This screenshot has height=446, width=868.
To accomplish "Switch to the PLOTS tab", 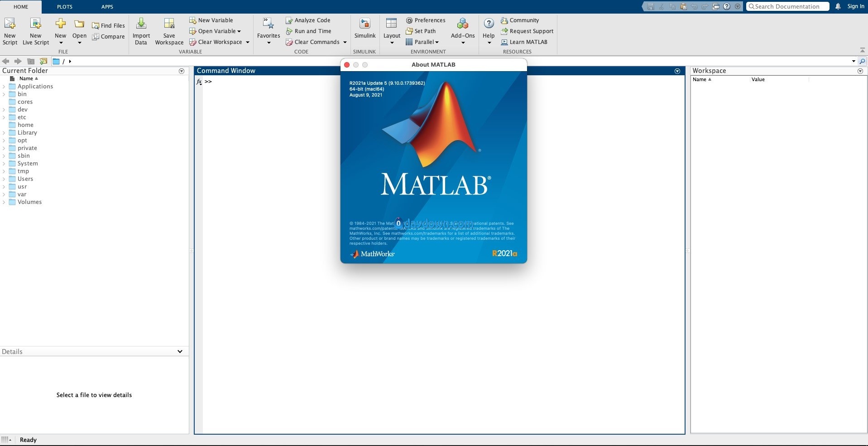I will [x=65, y=7].
